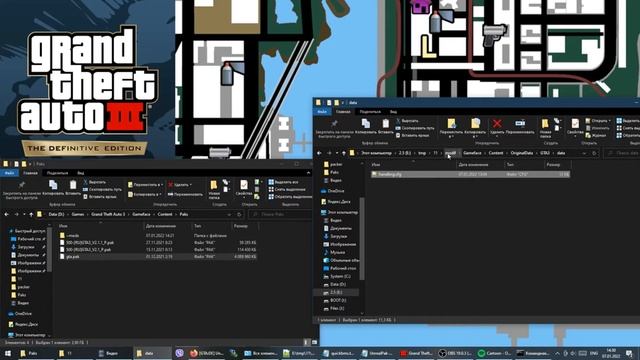Select gta.pak file in Paks window
640x360 pixels.
tap(157, 257)
